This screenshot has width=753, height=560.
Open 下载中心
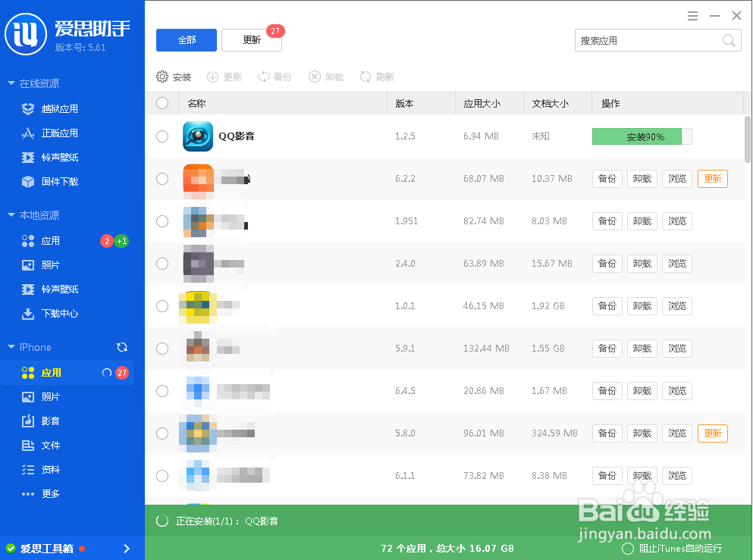pos(50,314)
